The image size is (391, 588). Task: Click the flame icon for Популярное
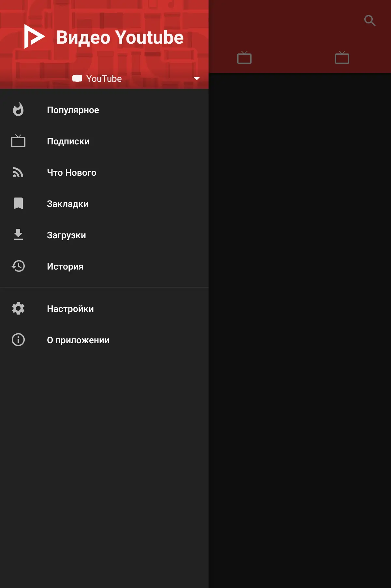pos(18,110)
